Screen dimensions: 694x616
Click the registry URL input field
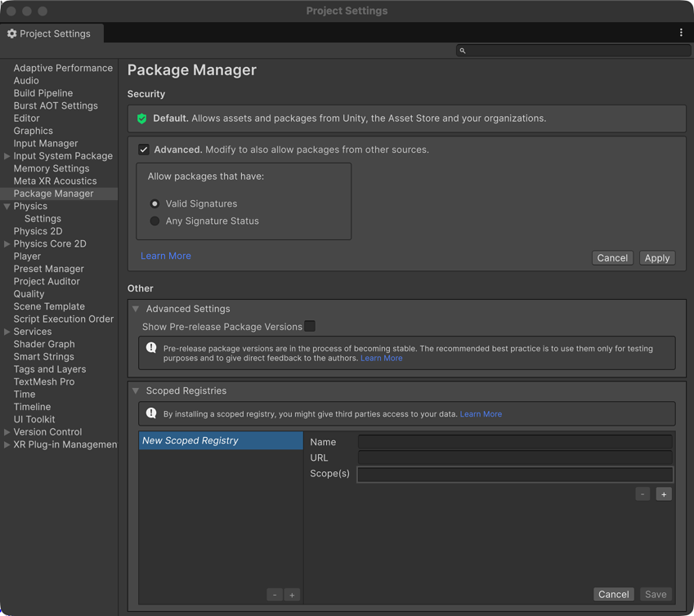coord(515,458)
